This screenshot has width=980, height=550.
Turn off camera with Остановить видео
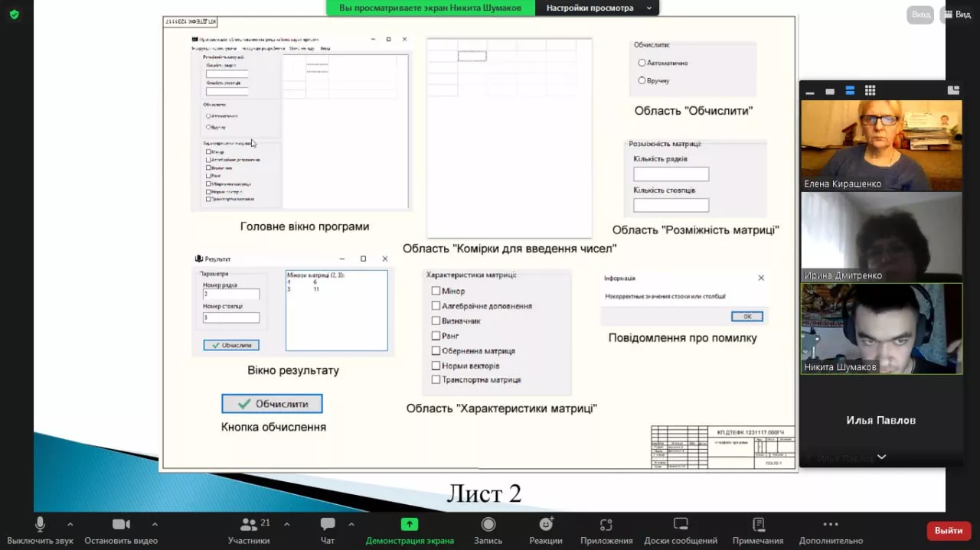tap(121, 530)
